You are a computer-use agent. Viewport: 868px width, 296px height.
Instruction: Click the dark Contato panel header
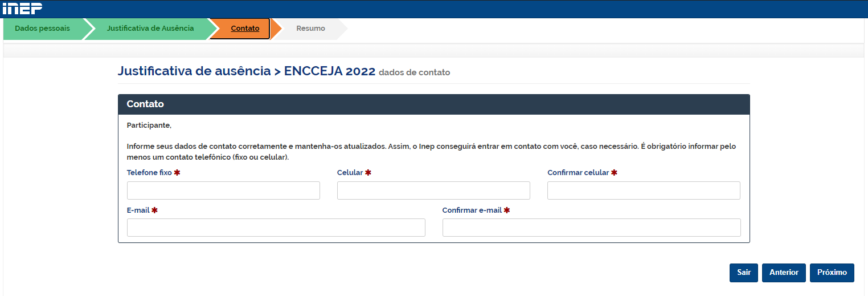pyautogui.click(x=433, y=104)
